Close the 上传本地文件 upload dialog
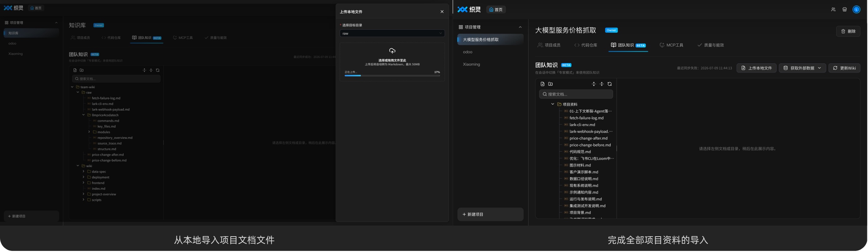Screen dimensions: 868x252 [x=442, y=12]
